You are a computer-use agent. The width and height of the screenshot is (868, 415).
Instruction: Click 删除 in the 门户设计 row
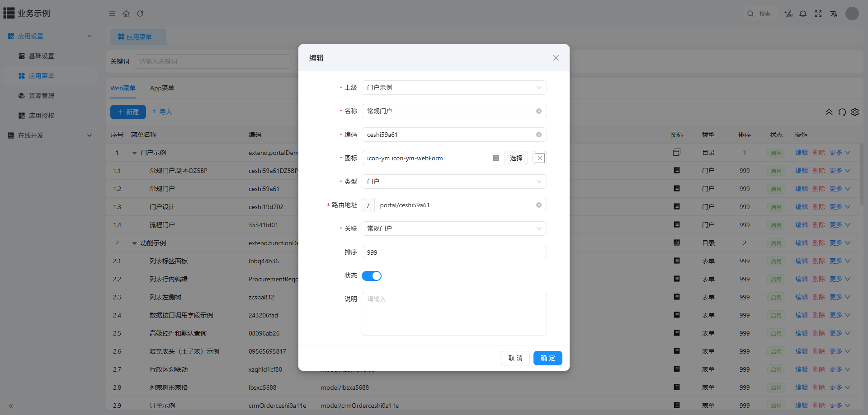[819, 207]
